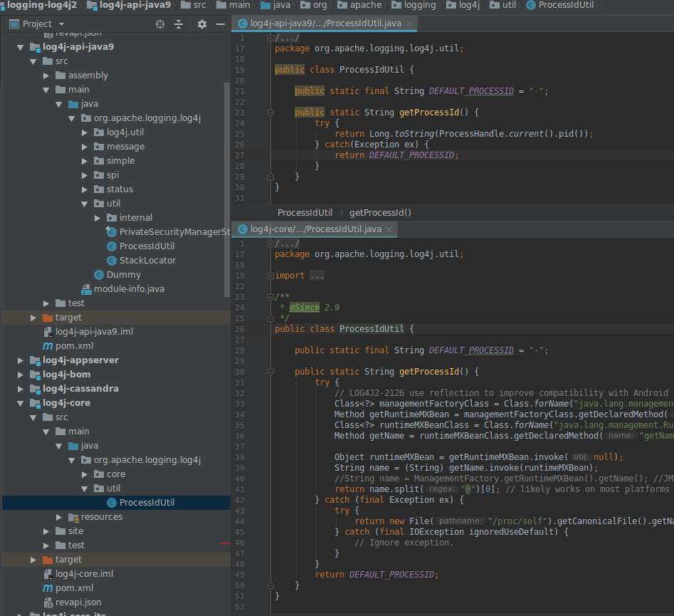Collapse the log4j-core module
674x616 pixels.
point(20,404)
